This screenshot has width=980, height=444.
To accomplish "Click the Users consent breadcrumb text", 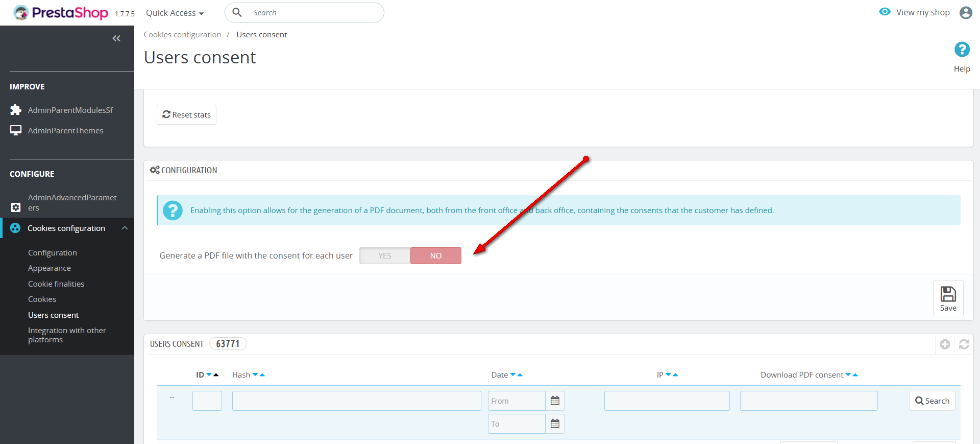I will coord(262,34).
